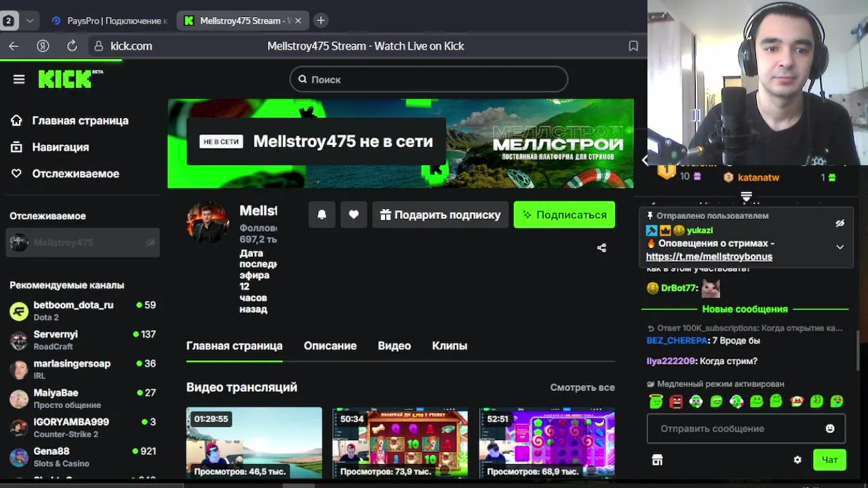Click BEZ_CHEREPA username in chat

677,340
